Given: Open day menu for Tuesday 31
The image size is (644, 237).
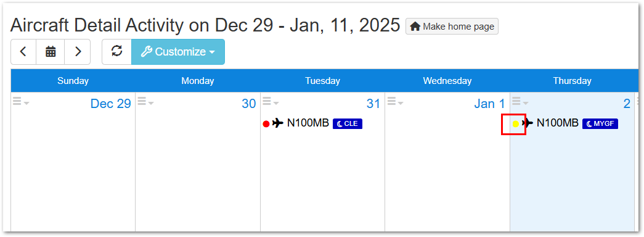Looking at the screenshot, I should click(271, 102).
